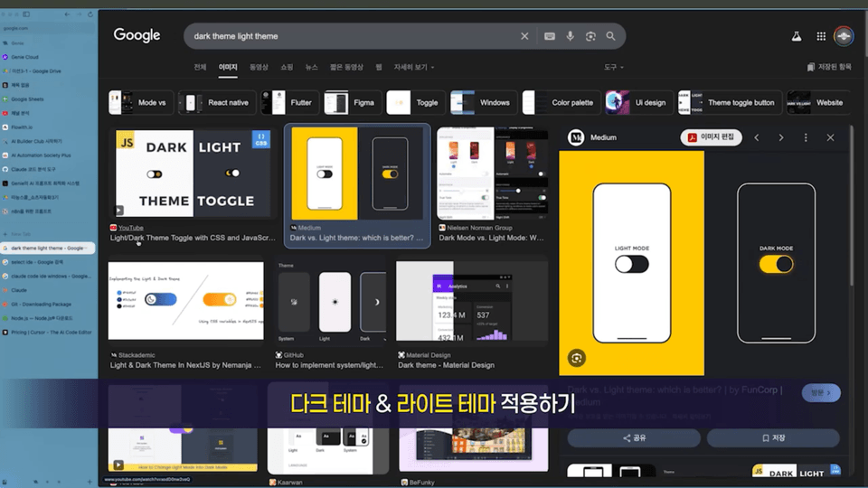Screen dimensions: 868x488
Task: Select the 이미지 search tab
Action: pyautogui.click(x=228, y=67)
